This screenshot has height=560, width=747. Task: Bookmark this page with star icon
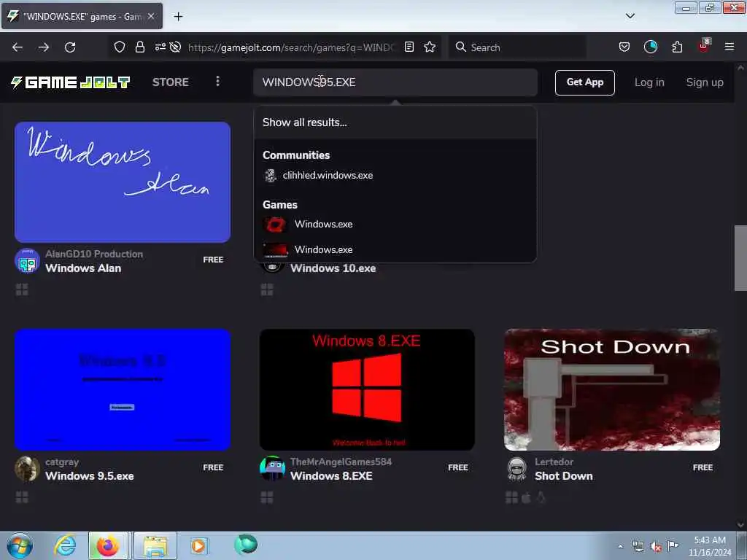430,47
